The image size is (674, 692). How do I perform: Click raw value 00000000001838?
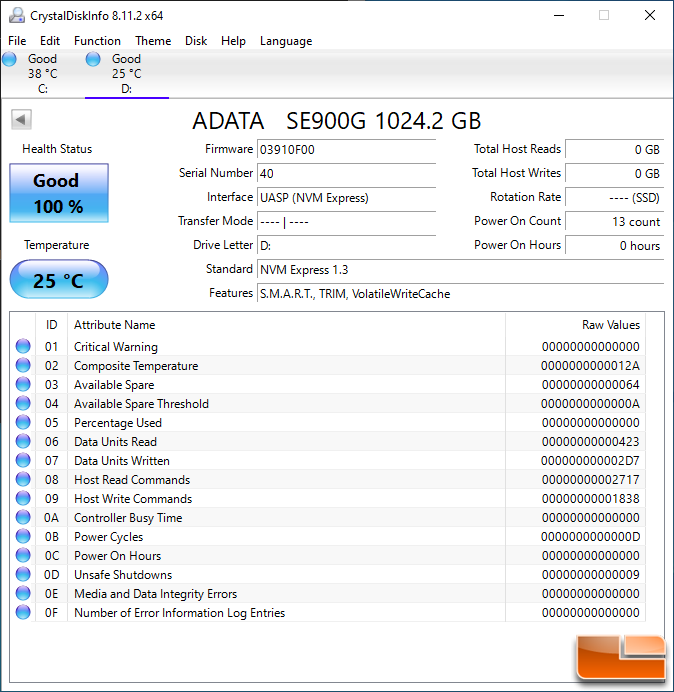590,499
